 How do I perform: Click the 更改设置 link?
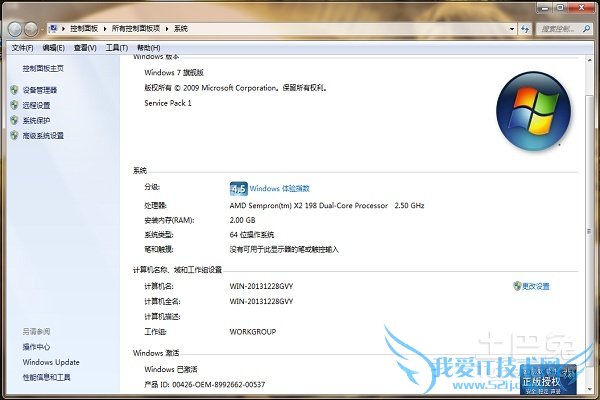point(536,286)
